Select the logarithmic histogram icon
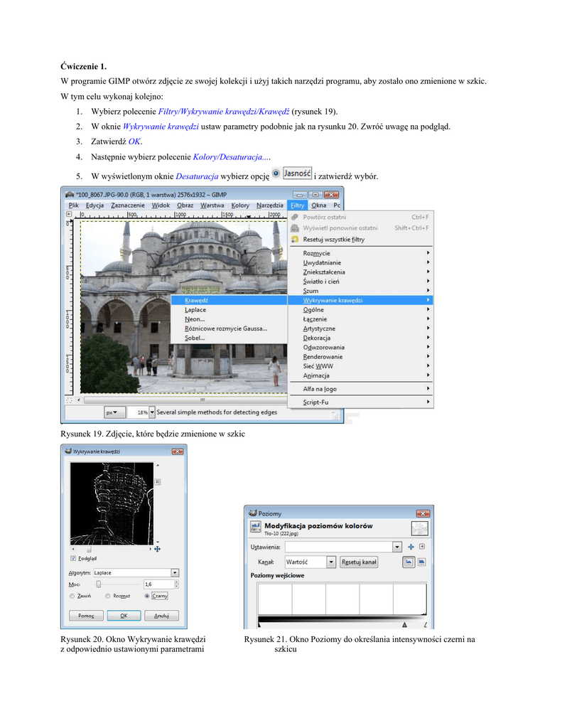The height and width of the screenshot is (728, 562). 421,562
